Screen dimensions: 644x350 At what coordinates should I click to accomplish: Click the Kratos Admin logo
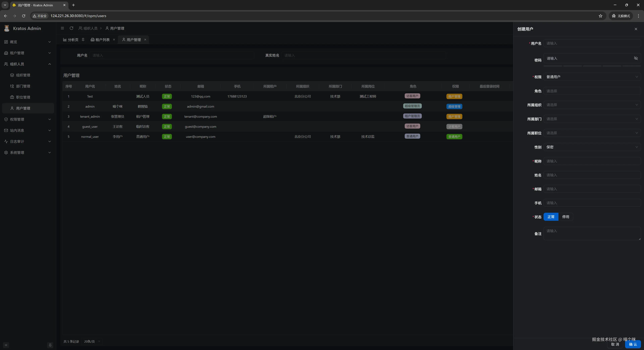coord(7,28)
